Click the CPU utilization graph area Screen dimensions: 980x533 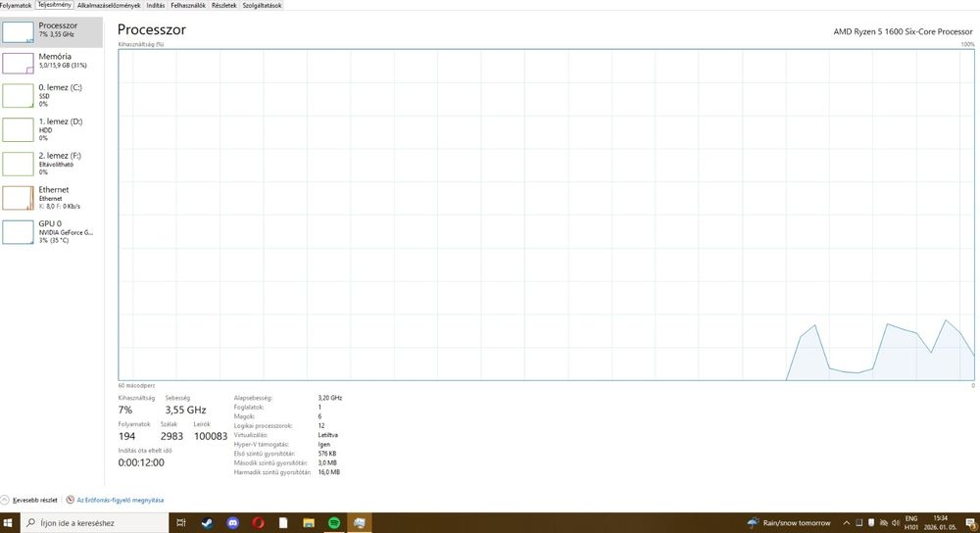[x=546, y=215]
